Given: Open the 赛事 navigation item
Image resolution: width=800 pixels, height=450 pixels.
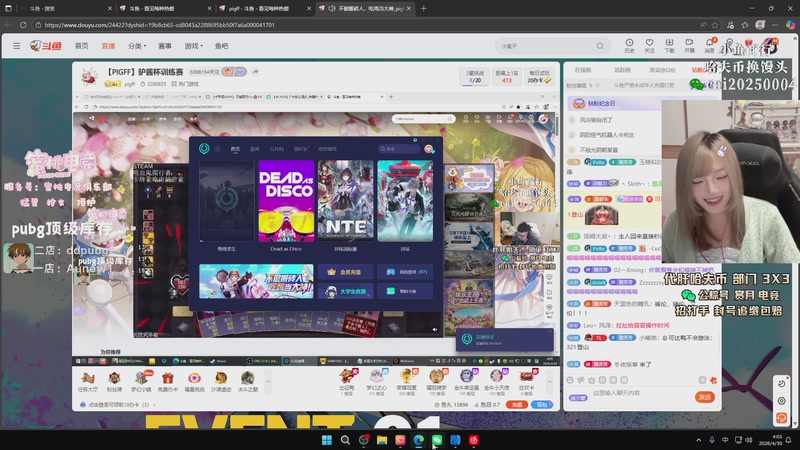Looking at the screenshot, I should point(165,46).
